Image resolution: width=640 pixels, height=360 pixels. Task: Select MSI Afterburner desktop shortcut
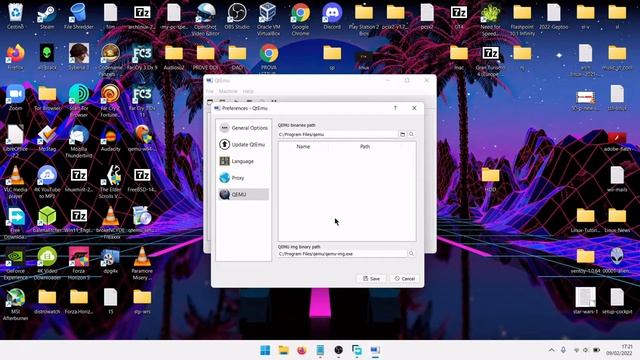pyautogui.click(x=16, y=304)
